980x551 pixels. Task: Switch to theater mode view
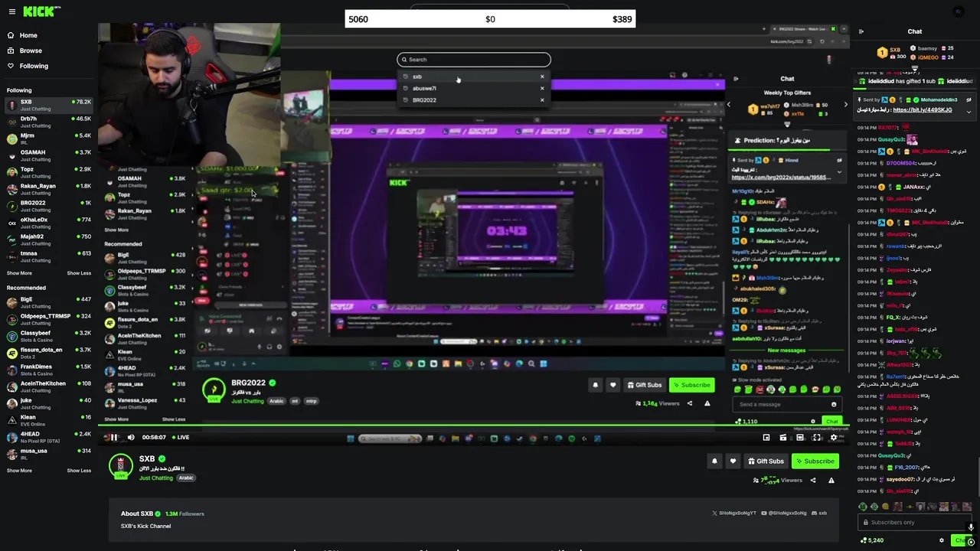800,438
